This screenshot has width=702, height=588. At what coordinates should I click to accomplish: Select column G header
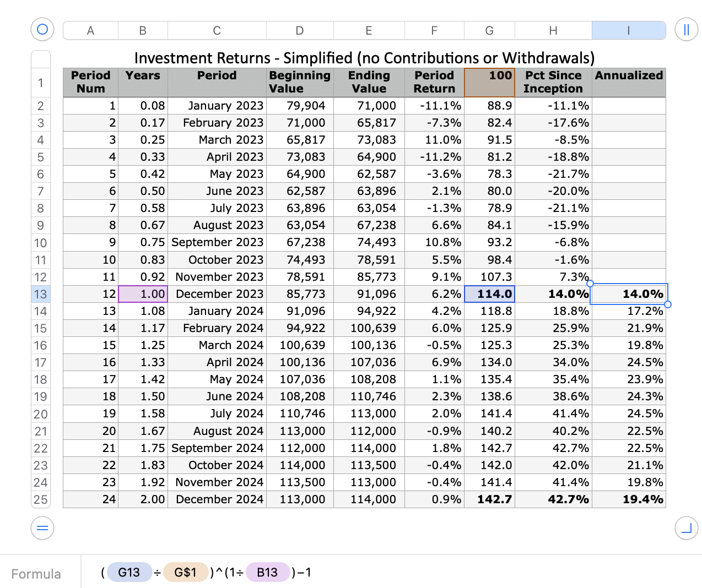click(489, 31)
